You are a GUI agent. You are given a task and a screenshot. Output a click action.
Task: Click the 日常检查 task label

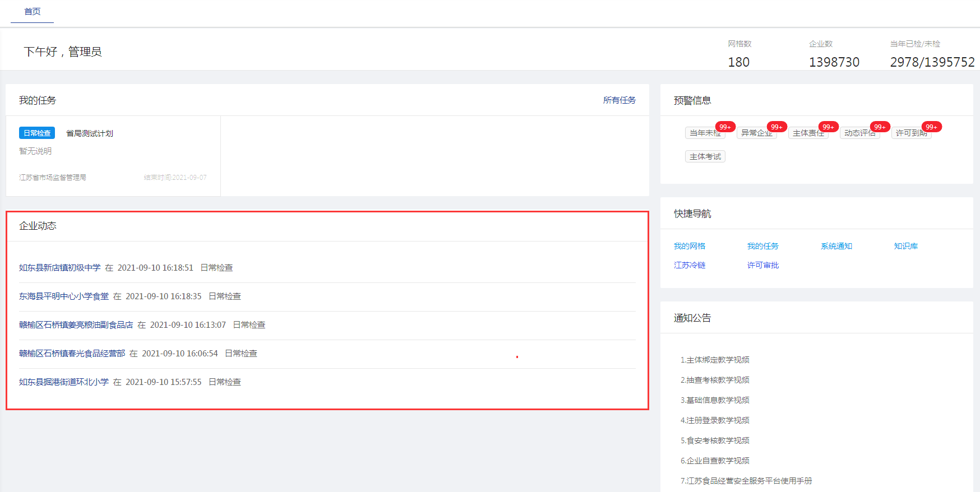[x=37, y=133]
